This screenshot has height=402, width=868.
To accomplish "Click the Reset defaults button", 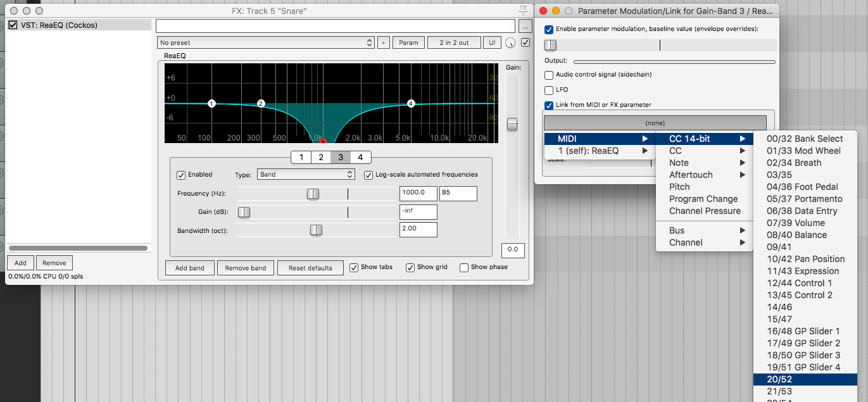I will point(310,268).
